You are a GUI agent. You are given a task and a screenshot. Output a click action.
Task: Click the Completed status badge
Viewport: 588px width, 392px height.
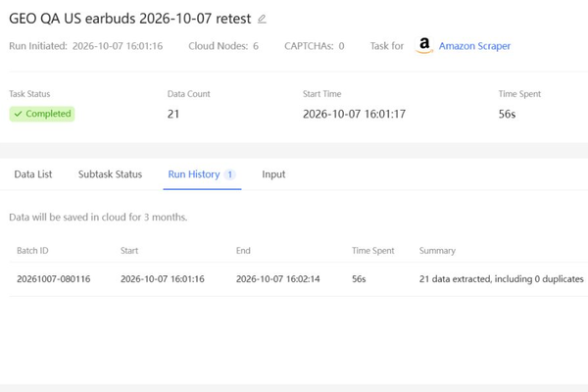42,114
